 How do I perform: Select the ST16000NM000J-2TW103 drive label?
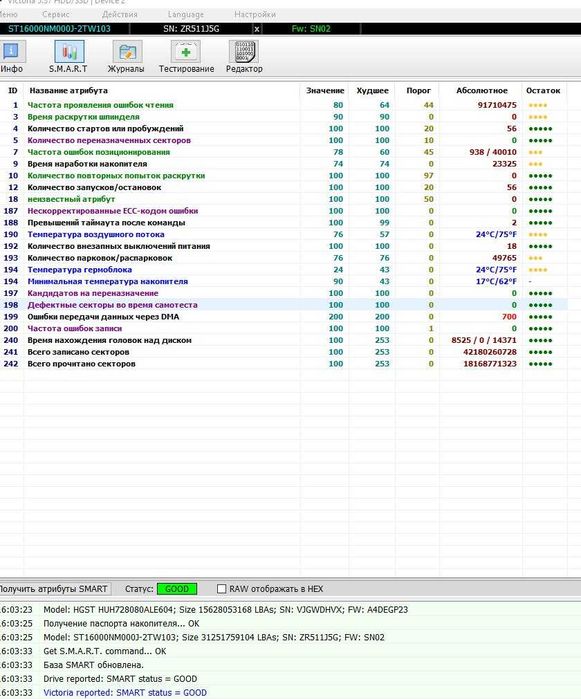pyautogui.click(x=59, y=29)
